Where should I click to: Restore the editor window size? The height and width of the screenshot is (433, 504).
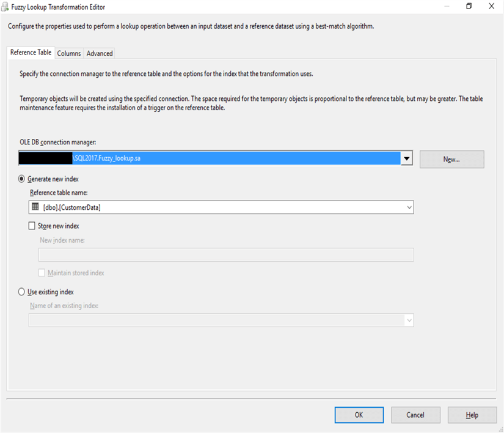click(x=469, y=7)
